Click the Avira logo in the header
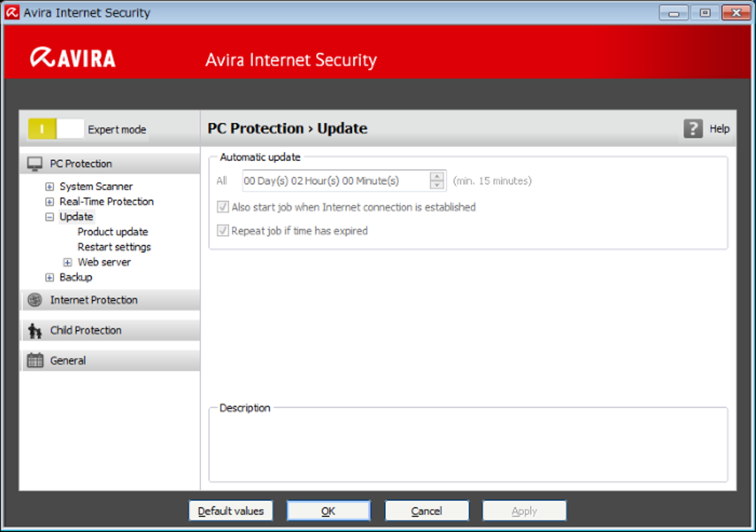Screen dimensions: 756x532 pyautogui.click(x=73, y=59)
